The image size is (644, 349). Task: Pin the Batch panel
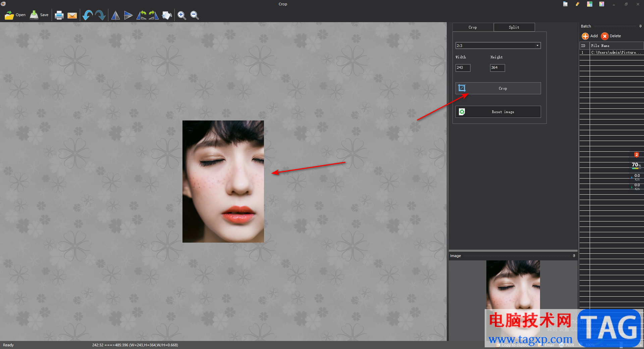coord(640,26)
